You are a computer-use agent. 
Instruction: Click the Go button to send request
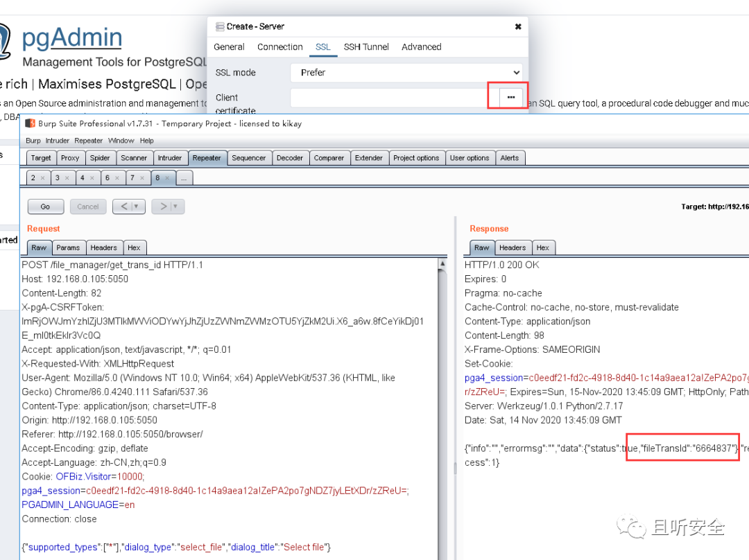pos(45,207)
